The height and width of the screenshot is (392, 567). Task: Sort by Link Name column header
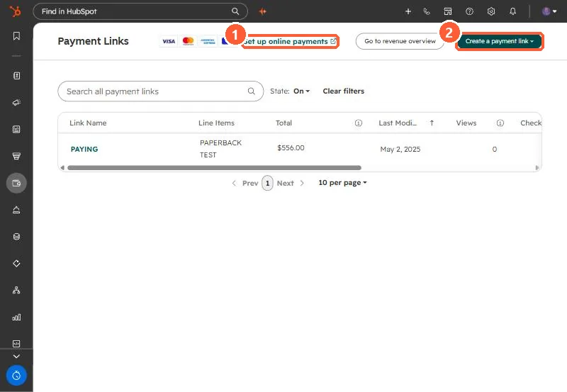[x=88, y=123]
